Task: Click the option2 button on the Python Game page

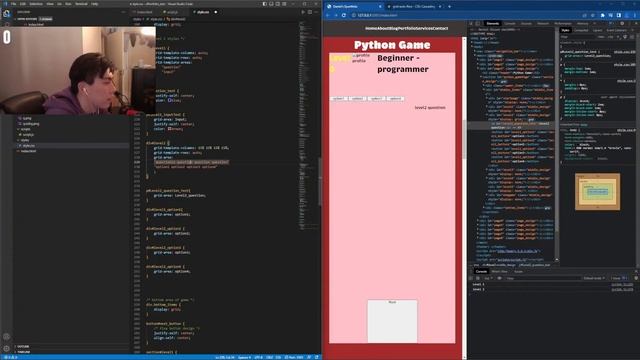Action: pyautogui.click(x=358, y=99)
